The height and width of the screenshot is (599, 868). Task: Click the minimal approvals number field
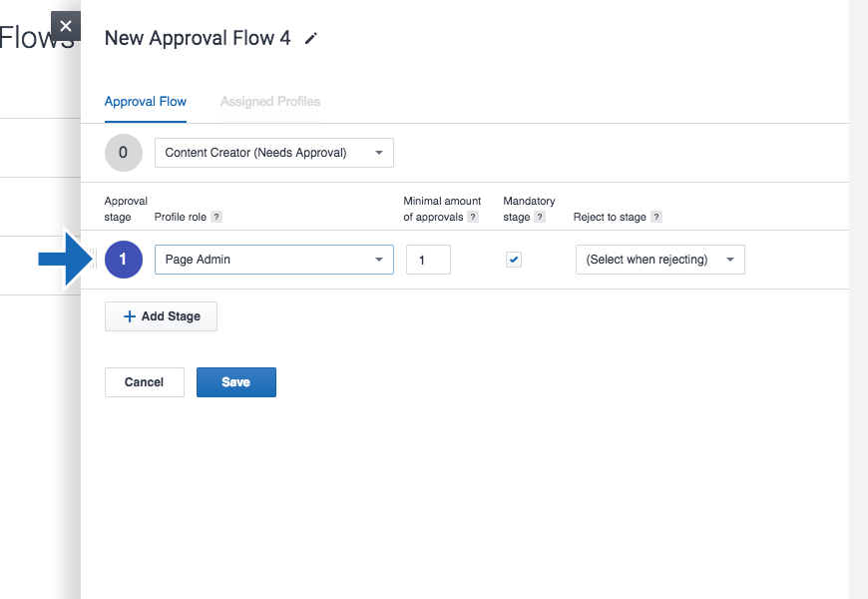click(428, 260)
